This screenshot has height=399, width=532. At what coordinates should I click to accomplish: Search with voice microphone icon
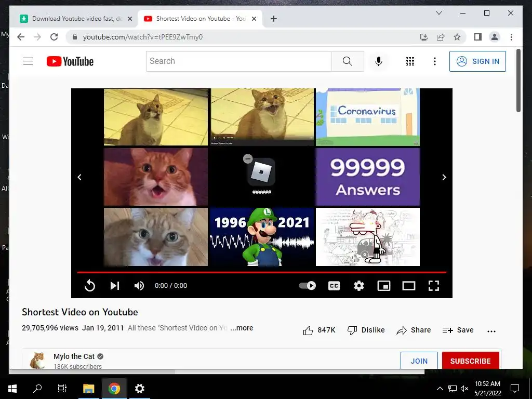point(379,61)
